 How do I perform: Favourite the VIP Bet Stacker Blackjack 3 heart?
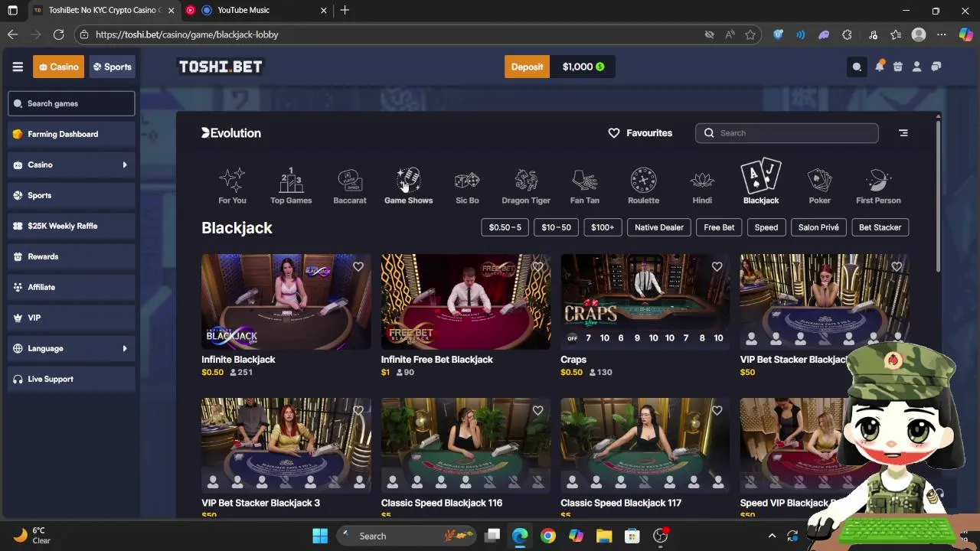[x=358, y=411]
